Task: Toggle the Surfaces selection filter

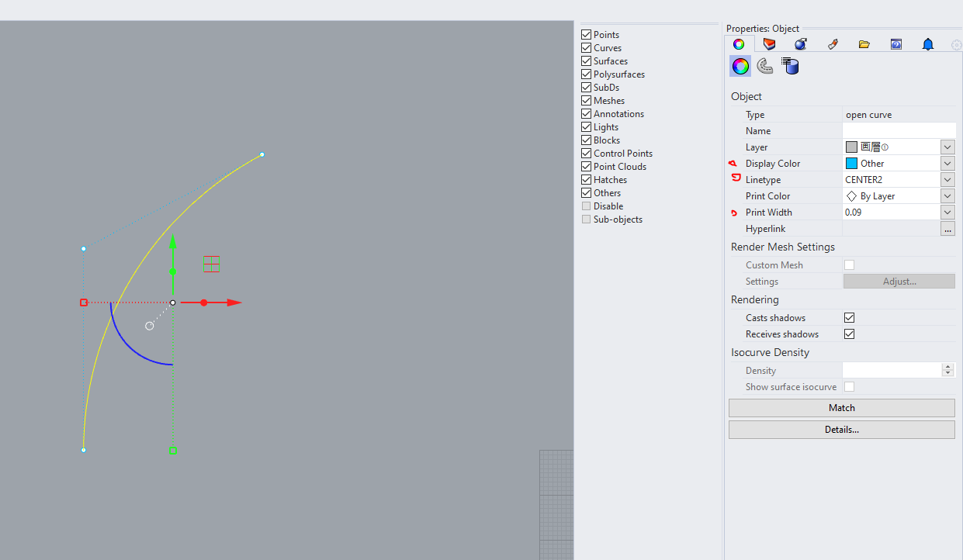Action: [x=586, y=60]
